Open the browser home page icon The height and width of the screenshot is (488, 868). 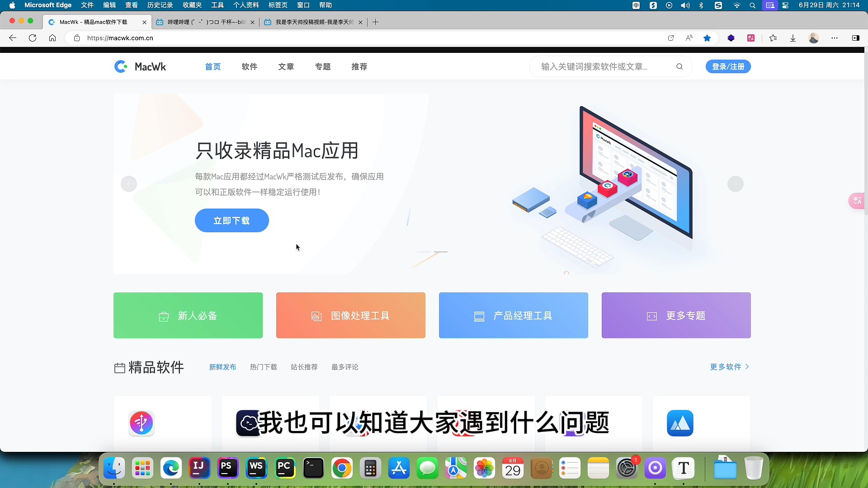tap(52, 38)
